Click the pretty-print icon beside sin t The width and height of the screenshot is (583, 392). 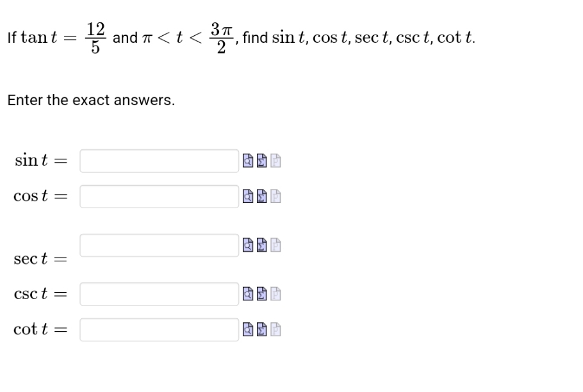[x=276, y=161]
